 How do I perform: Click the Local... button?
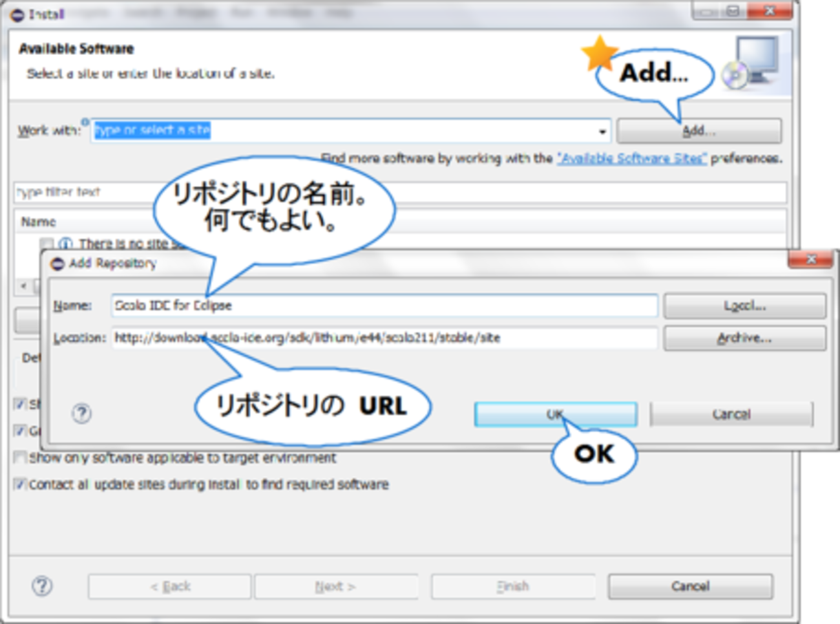coord(744,306)
